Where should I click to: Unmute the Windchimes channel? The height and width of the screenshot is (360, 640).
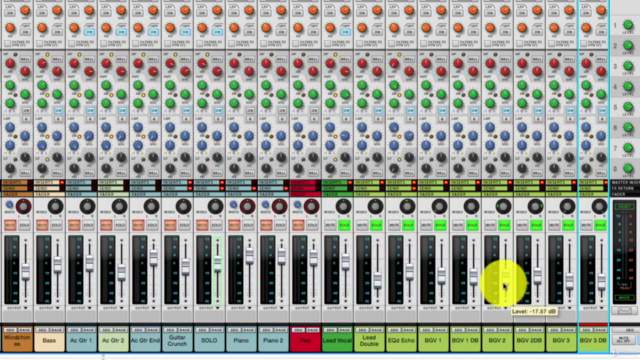(10, 225)
